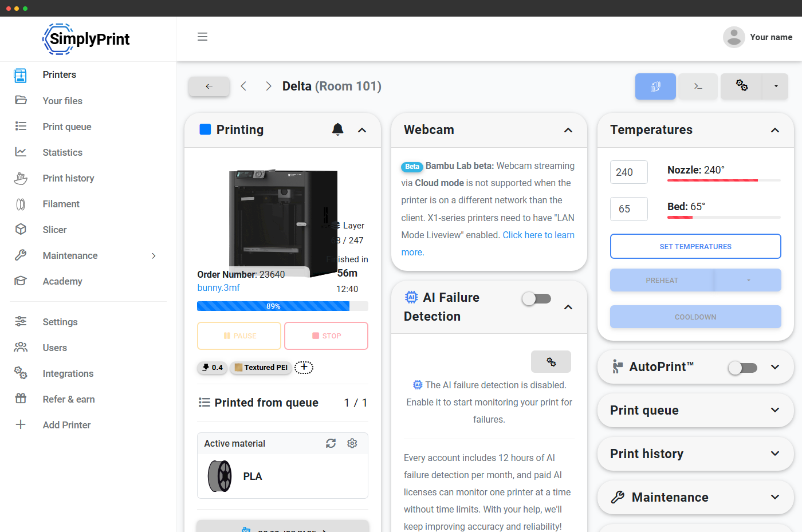Click the Add Printer plus icon

point(21,424)
